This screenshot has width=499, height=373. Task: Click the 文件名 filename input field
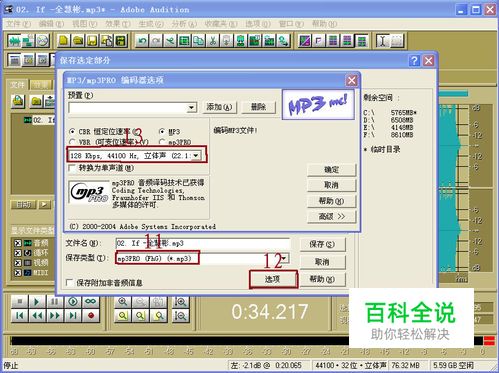tap(203, 243)
